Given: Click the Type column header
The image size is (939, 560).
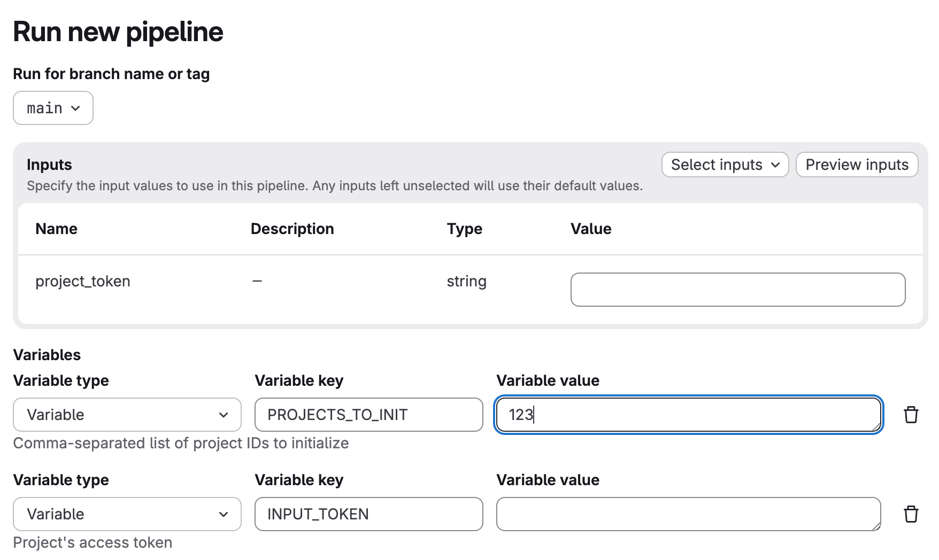Looking at the screenshot, I should [x=465, y=229].
